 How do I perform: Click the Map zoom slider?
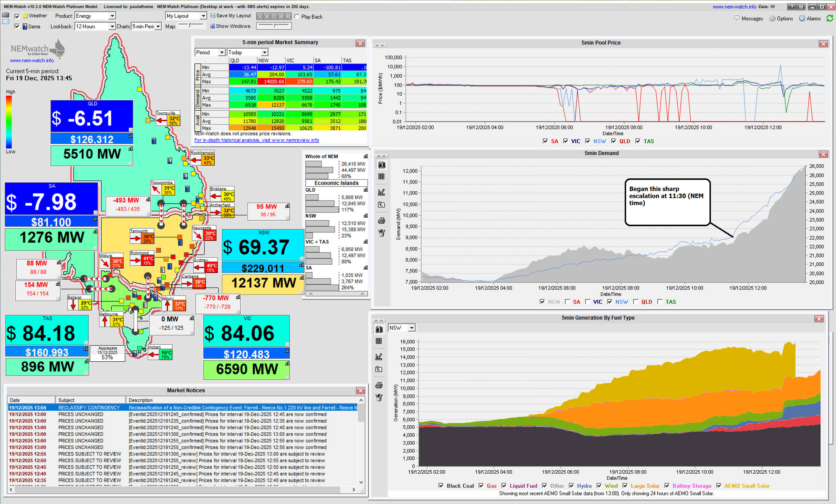190,25
